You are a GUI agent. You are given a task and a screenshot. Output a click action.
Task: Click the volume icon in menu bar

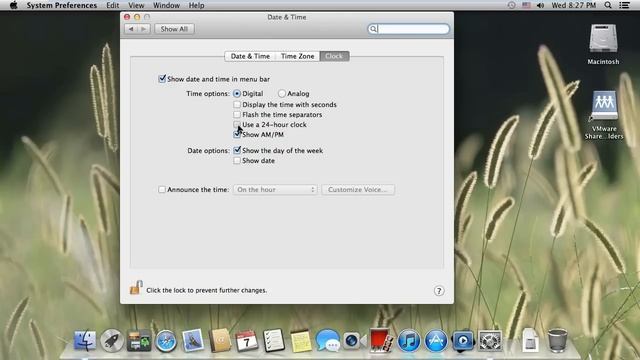[x=540, y=5]
